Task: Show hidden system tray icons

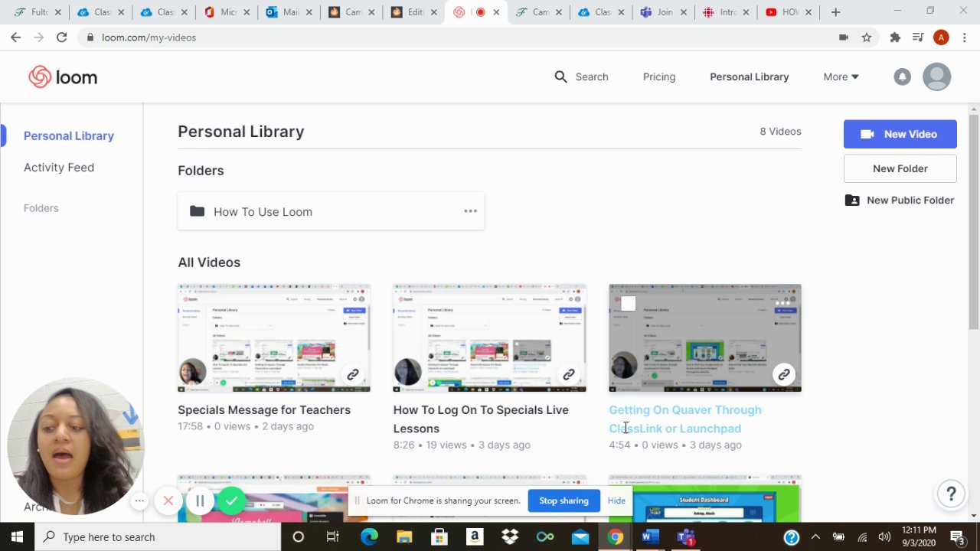Action: (x=815, y=536)
